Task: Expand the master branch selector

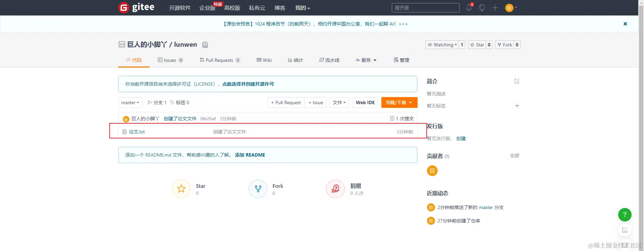Action: click(130, 102)
